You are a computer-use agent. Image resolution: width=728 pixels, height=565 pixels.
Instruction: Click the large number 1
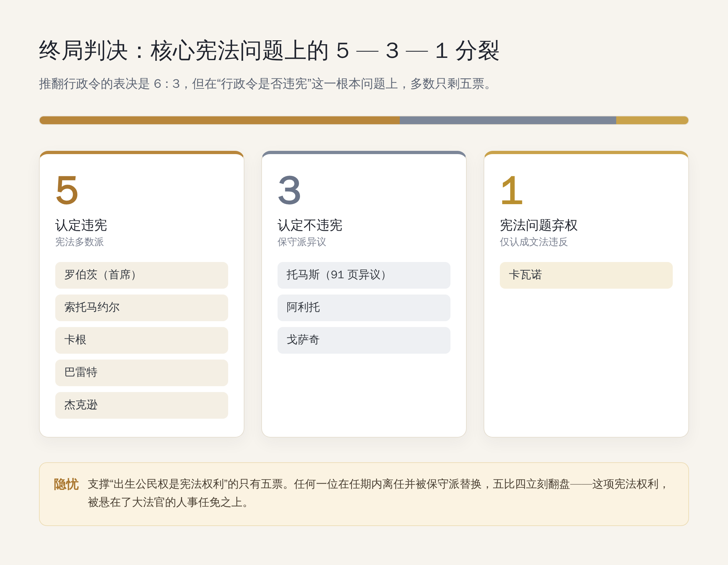pyautogui.click(x=512, y=190)
